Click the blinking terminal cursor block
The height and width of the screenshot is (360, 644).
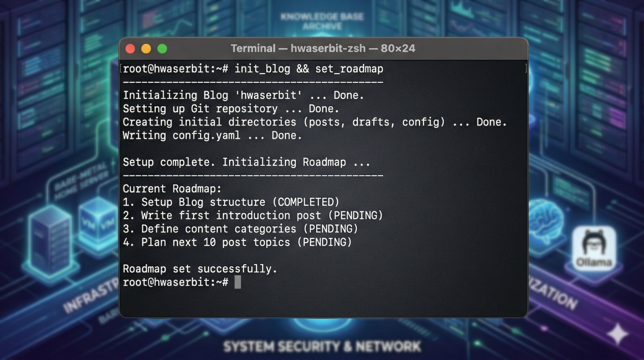click(x=237, y=282)
